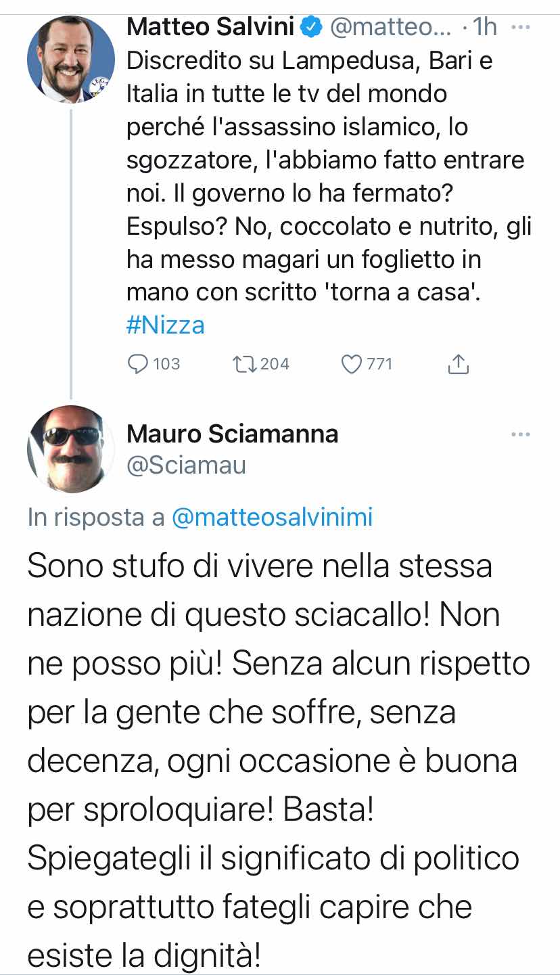Like the tweet with 771 hearts
560x975 pixels.
pyautogui.click(x=352, y=364)
